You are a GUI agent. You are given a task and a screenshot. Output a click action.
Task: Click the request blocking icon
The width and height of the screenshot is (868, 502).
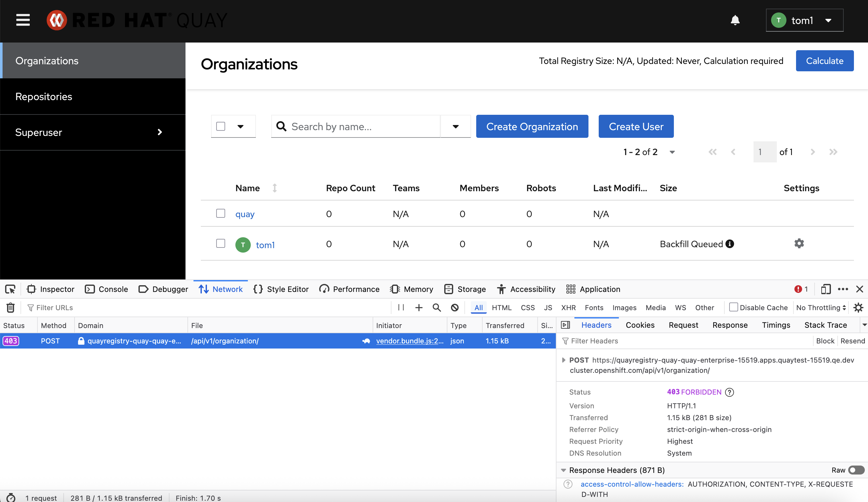point(455,307)
